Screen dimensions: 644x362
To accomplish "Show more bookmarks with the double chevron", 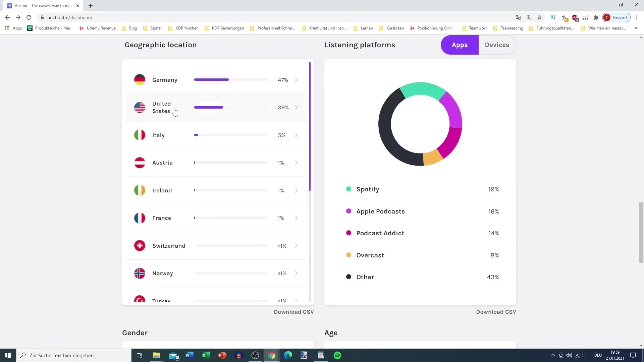I will point(636,28).
